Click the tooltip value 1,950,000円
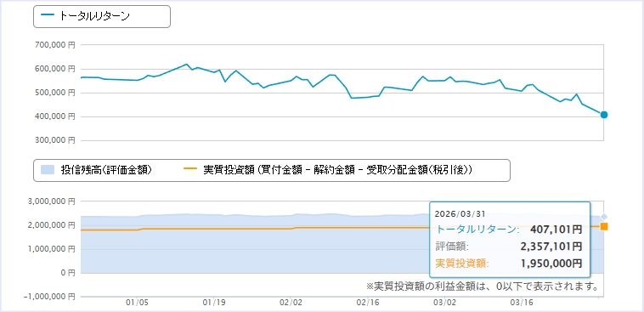This screenshot has height=312, width=644. [x=551, y=264]
